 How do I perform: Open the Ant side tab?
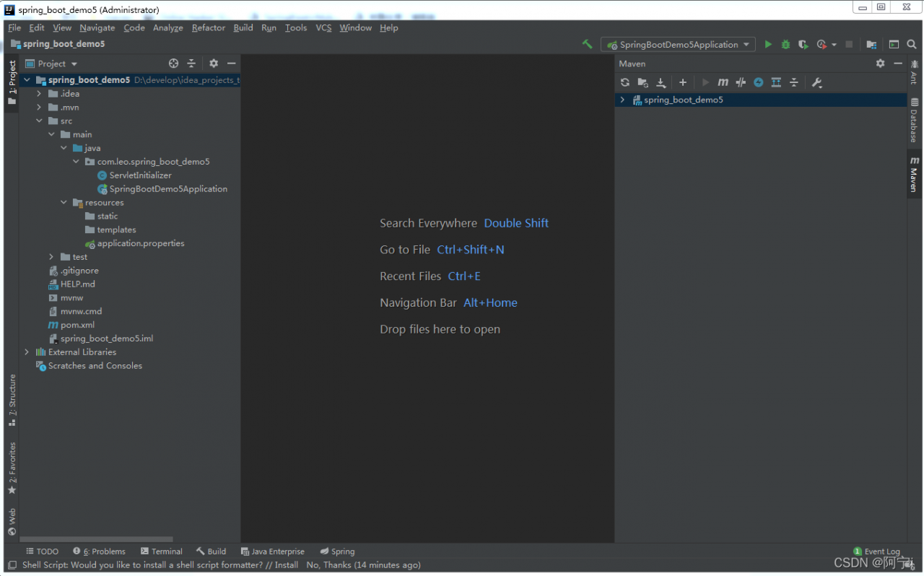click(x=914, y=73)
